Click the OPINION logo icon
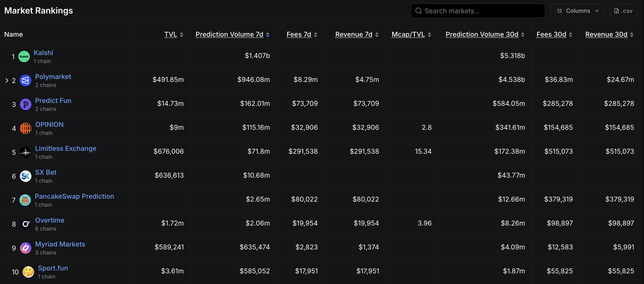644x284 pixels. (26, 128)
